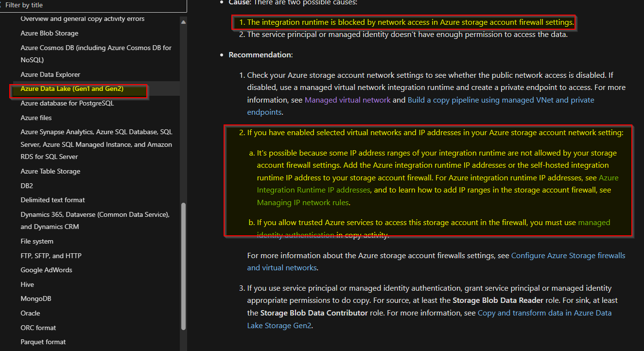Open the Azure Data Explorer page
644x351 pixels.
51,75
